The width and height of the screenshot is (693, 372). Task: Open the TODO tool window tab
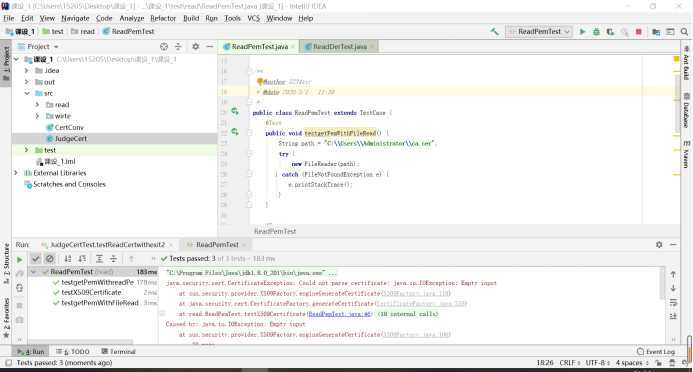[73, 352]
